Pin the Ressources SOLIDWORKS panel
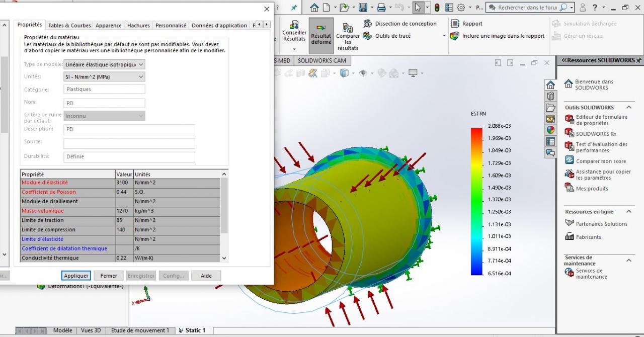Image resolution: width=644 pixels, height=337 pixels. point(639,60)
